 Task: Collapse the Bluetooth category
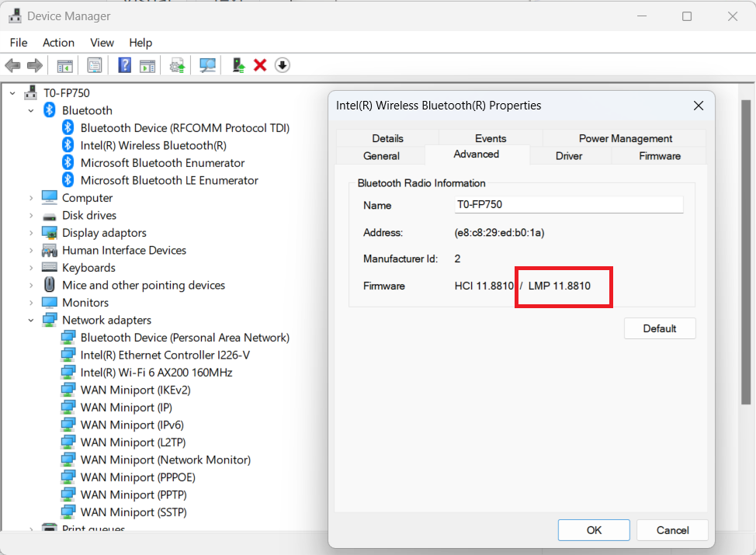coord(31,110)
